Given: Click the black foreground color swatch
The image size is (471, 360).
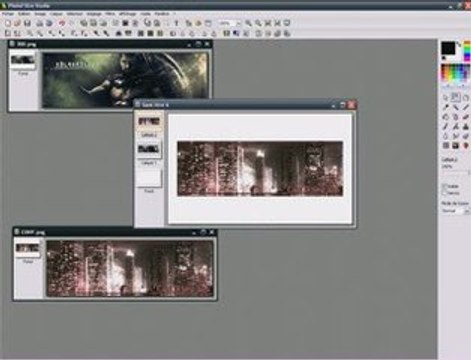Looking at the screenshot, I should 448,48.
